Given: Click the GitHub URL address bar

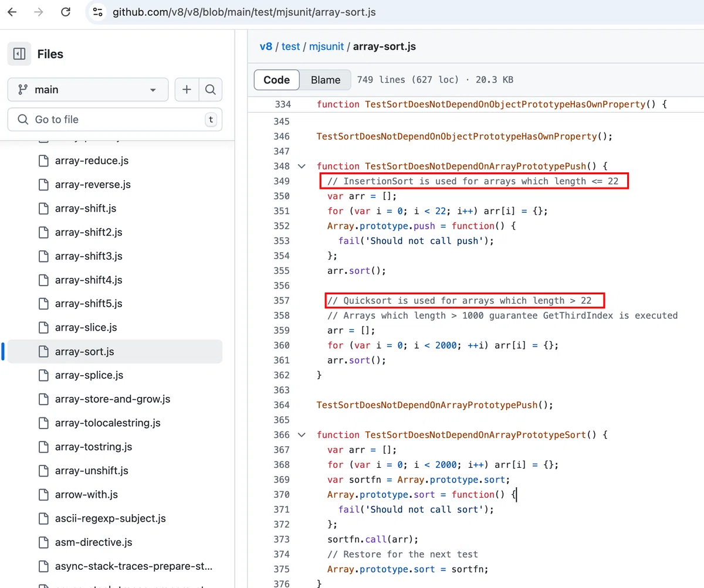Looking at the screenshot, I should point(244,12).
